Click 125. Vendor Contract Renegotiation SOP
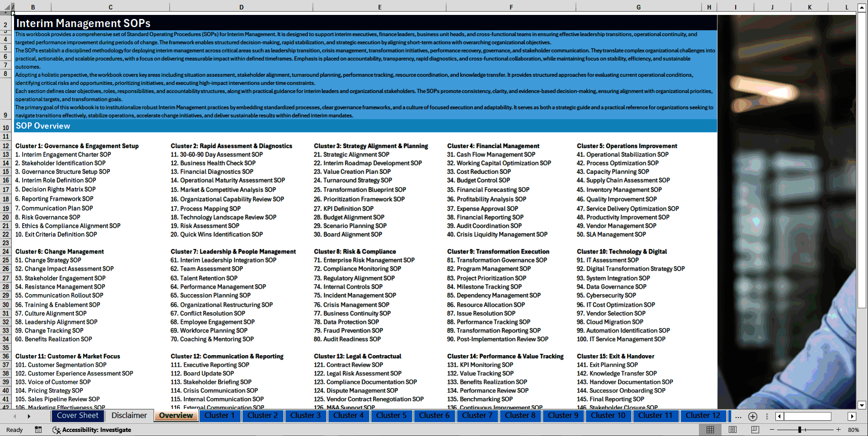Screen dimensions: 868x436 [368, 399]
